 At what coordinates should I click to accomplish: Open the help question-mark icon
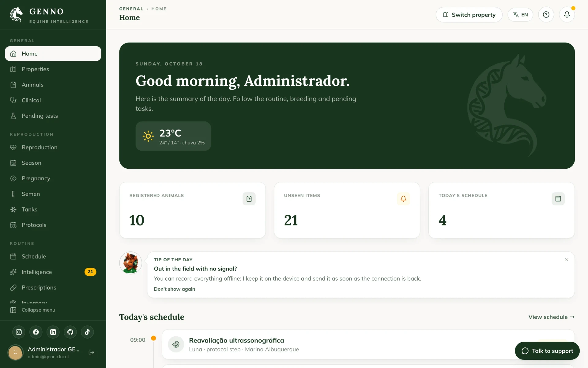click(x=546, y=15)
